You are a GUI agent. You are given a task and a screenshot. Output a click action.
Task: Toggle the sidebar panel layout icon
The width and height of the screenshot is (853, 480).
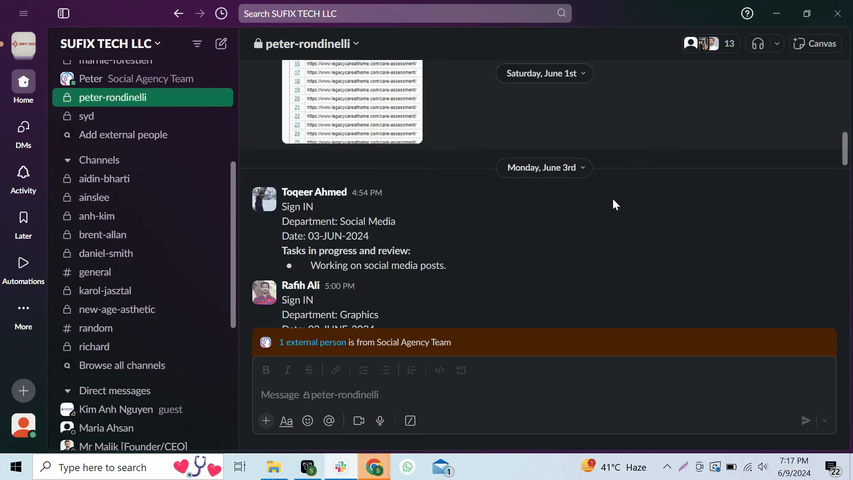(64, 14)
